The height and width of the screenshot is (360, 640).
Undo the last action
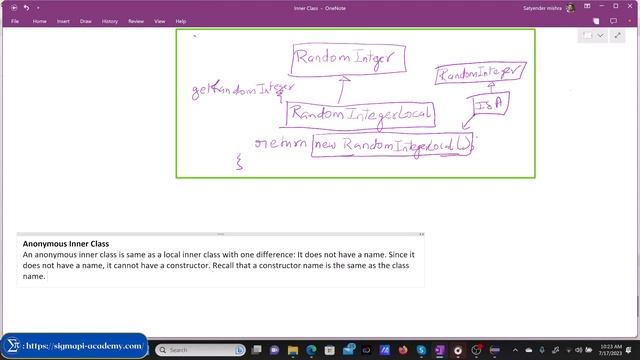27,8
